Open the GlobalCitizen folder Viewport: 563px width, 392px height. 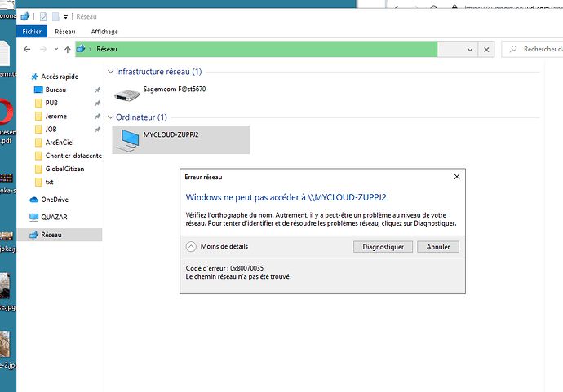64,169
